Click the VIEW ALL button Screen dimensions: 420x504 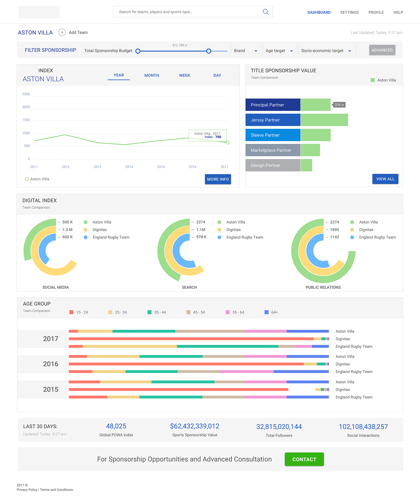[385, 179]
